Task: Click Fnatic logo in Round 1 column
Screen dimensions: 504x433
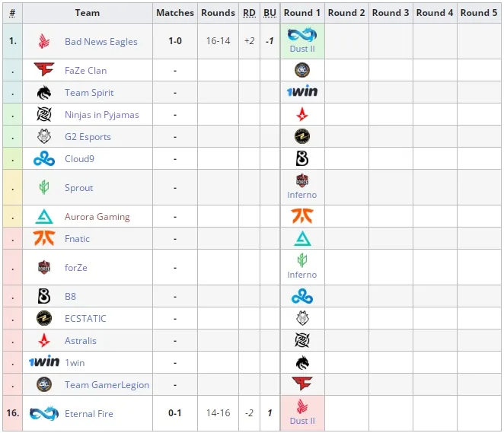Action: pyautogui.click(x=302, y=216)
